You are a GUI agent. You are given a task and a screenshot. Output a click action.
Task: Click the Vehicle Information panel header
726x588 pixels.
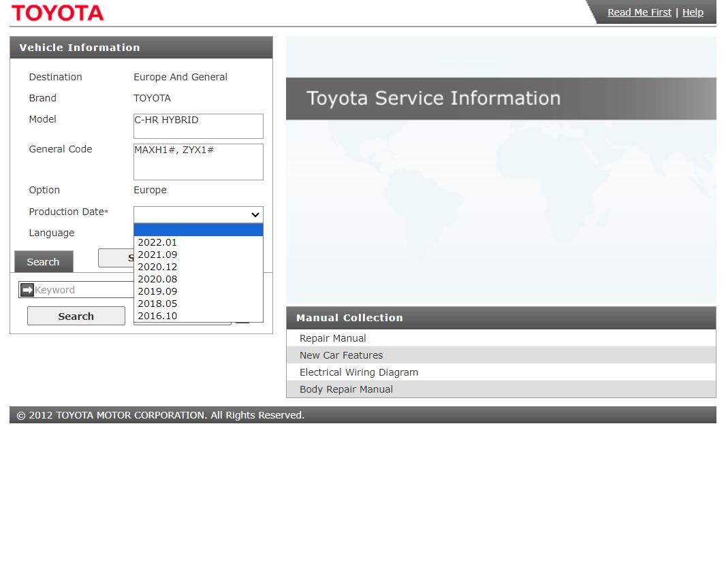pos(141,48)
